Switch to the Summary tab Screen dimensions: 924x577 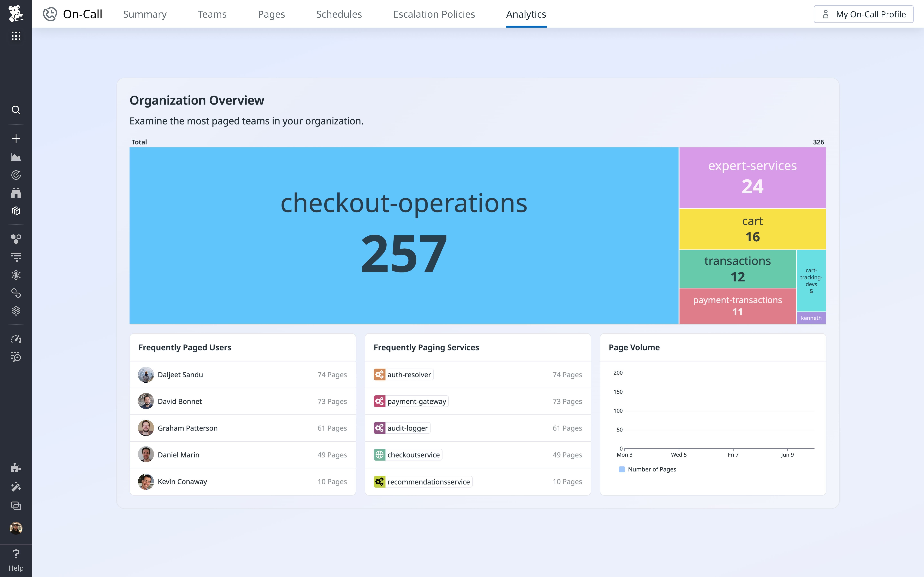click(x=145, y=14)
